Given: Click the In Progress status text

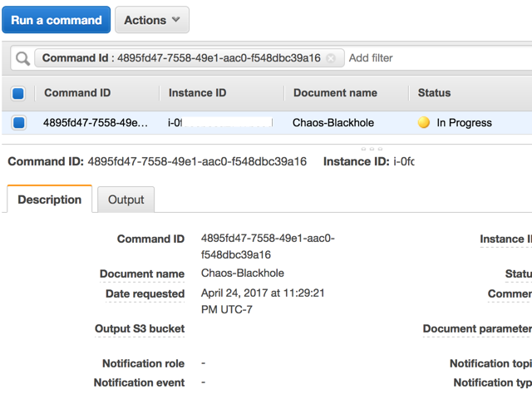Looking at the screenshot, I should pyautogui.click(x=464, y=122).
